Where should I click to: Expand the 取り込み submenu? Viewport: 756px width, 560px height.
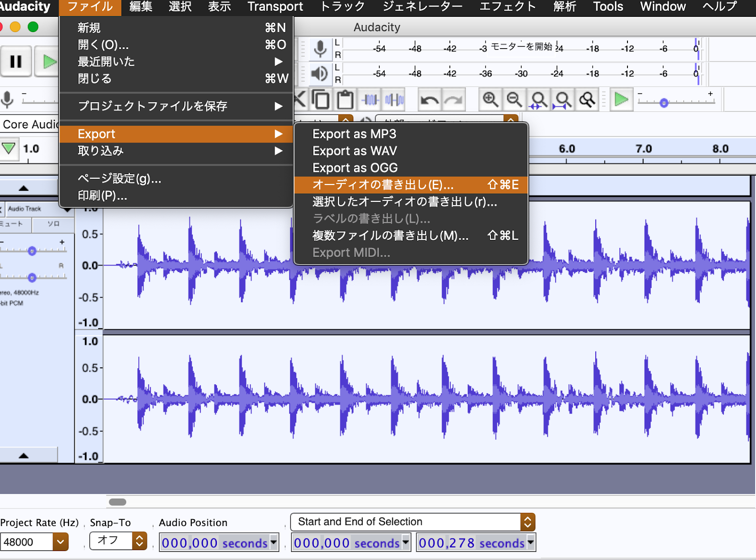pos(176,151)
